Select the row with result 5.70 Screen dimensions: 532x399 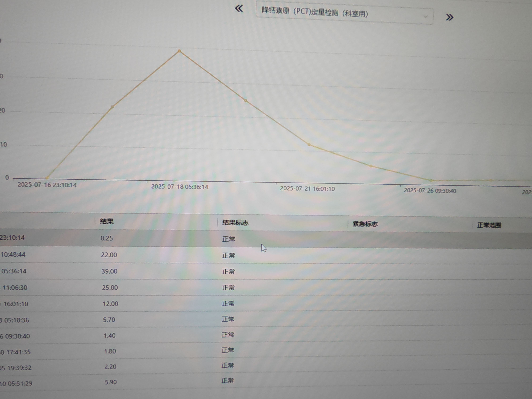tap(109, 320)
